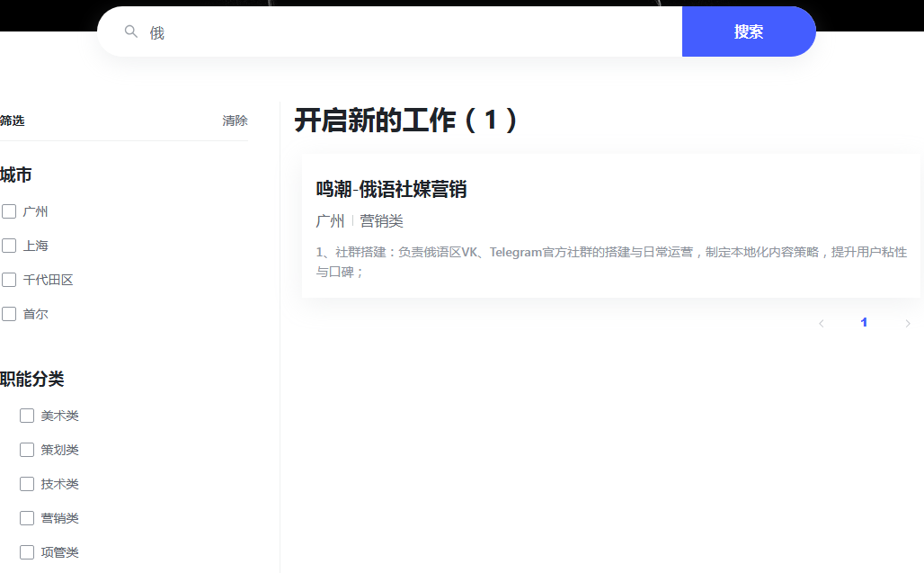
Task: Click the 广州 location on job card
Action: click(330, 221)
